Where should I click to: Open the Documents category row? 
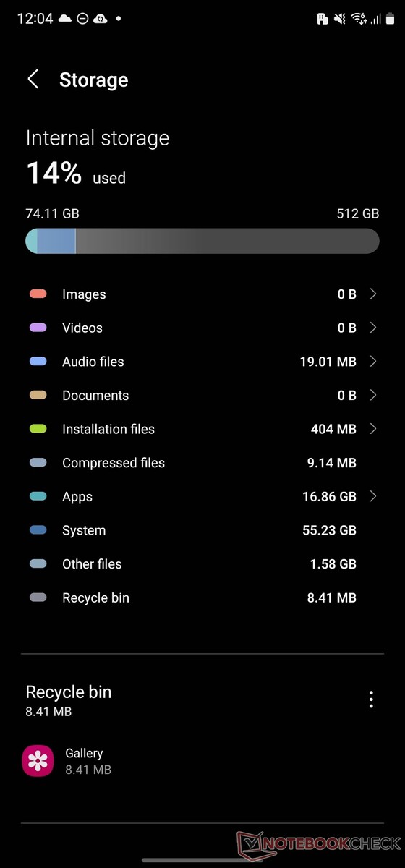[202, 395]
